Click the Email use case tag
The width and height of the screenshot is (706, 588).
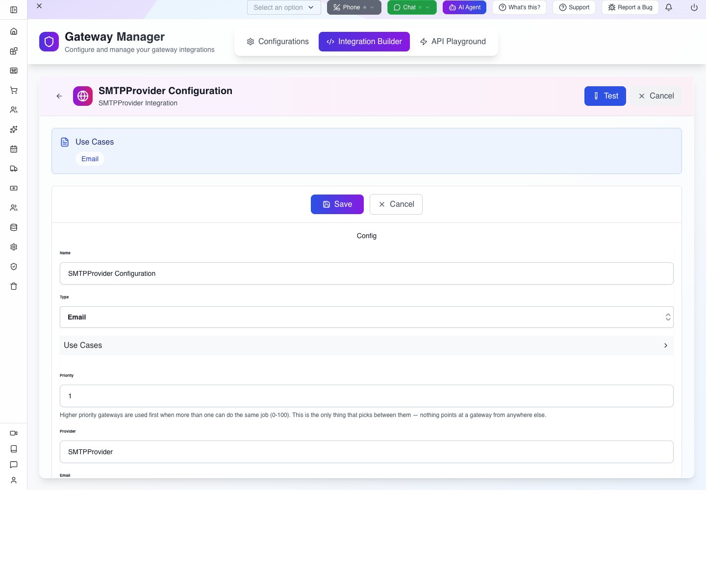[90, 159]
